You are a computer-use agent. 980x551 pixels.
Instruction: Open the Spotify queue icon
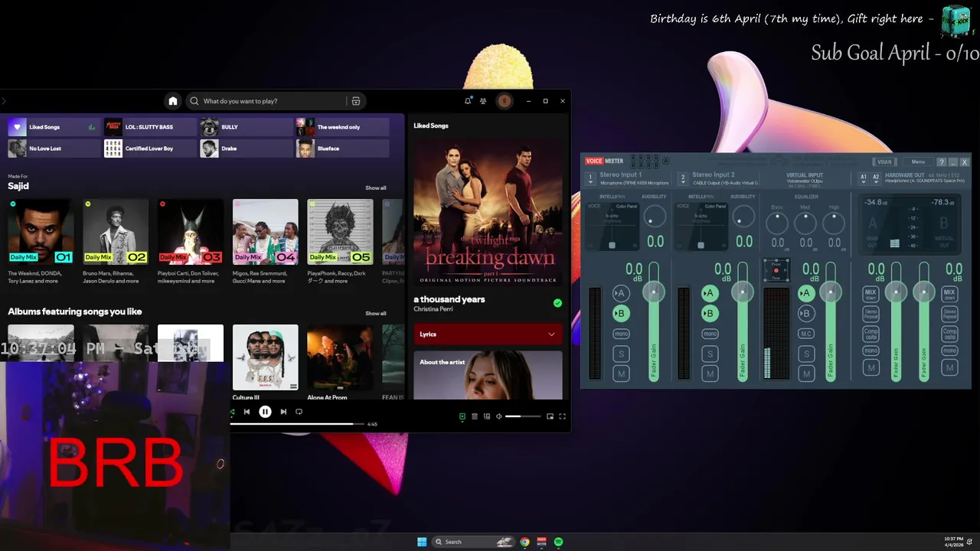[474, 416]
